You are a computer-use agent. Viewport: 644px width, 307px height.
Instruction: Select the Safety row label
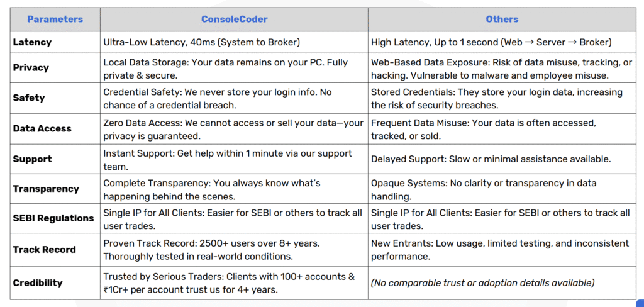click(x=29, y=98)
